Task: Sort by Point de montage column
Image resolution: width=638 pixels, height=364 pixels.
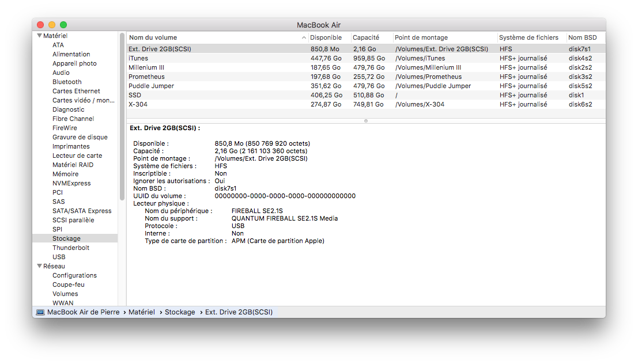Action: [421, 37]
